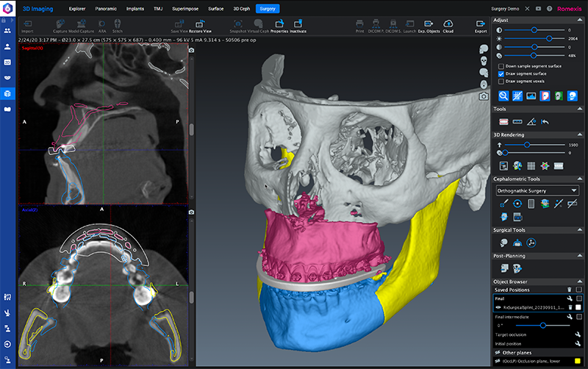Click Exp. Objects in the toolbar
The image size is (588, 369).
pyautogui.click(x=429, y=26)
